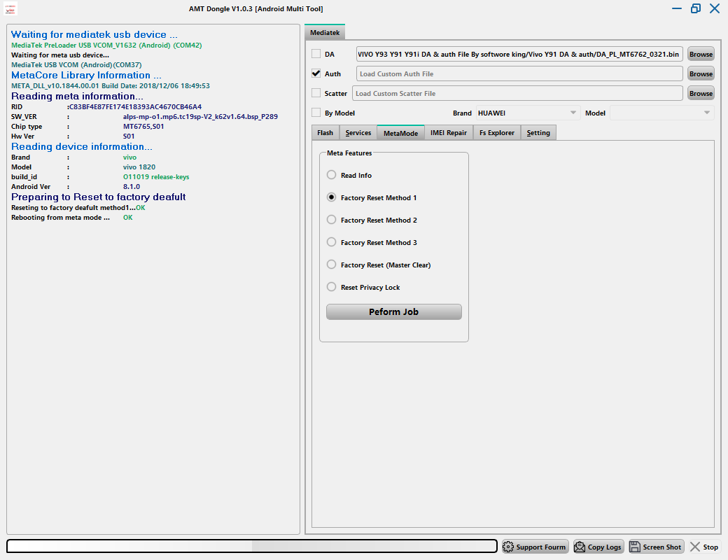This screenshot has height=560, width=728.
Task: Click the Copy Logs icon
Action: tap(580, 547)
